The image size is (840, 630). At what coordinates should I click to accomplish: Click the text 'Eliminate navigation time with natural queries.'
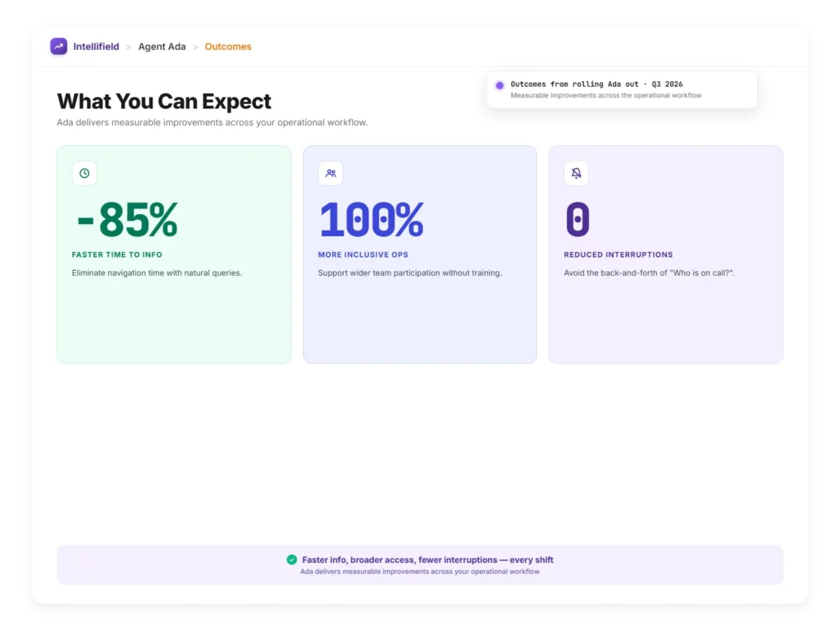157,272
